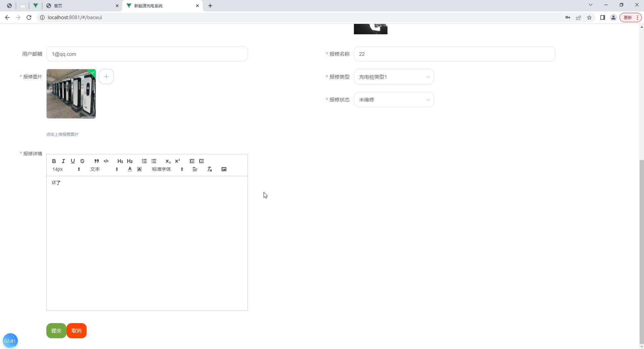The height and width of the screenshot is (349, 644).
Task: Apply Heading 1 style
Action: pos(120,161)
